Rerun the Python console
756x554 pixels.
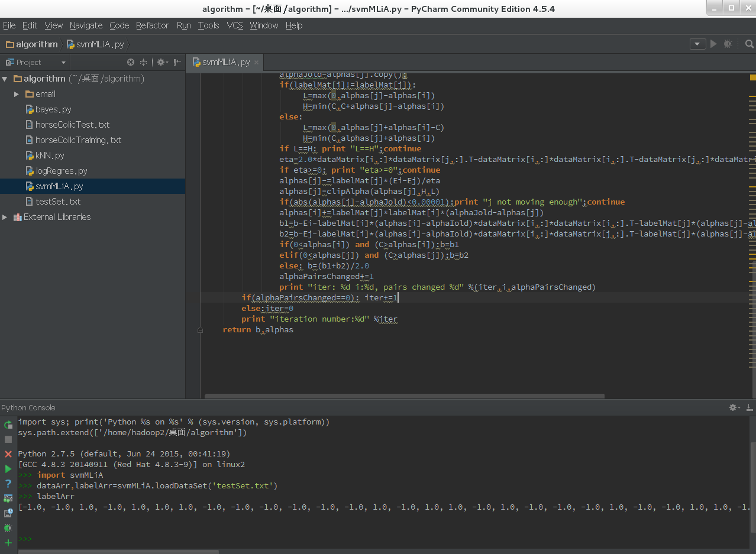tap(8, 425)
